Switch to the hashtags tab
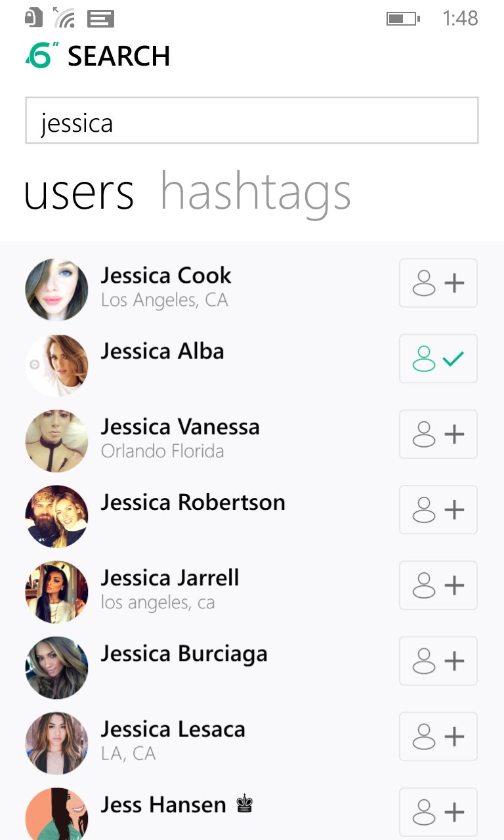This screenshot has height=840, width=504. (x=255, y=192)
